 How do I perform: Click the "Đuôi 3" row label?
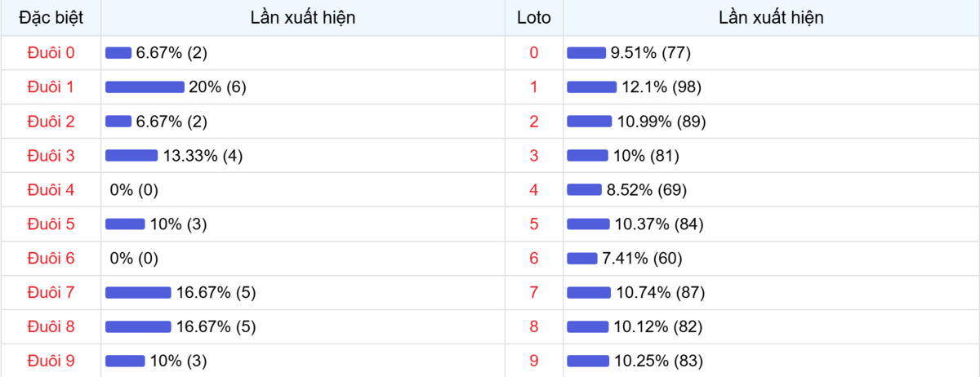click(x=51, y=156)
